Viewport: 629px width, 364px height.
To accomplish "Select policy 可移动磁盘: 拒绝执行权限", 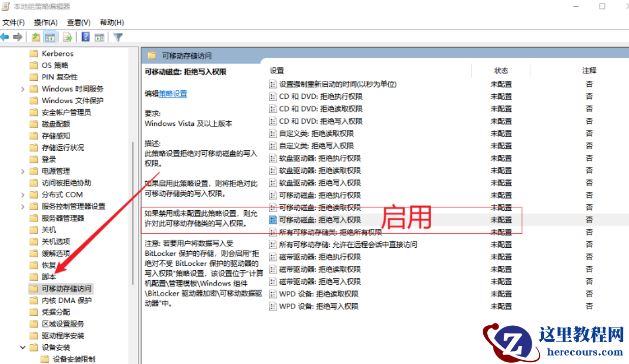I will click(320, 195).
